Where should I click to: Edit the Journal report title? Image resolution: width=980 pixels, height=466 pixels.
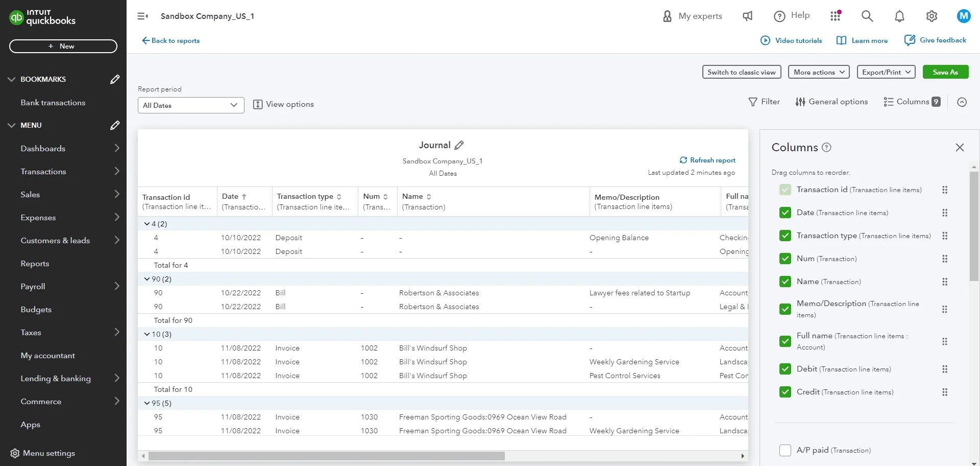pos(459,145)
